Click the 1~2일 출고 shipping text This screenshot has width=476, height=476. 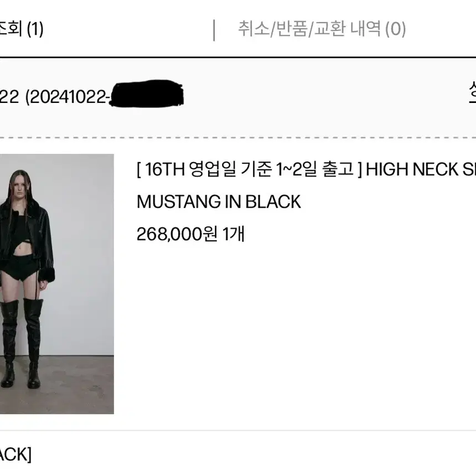pos(315,169)
